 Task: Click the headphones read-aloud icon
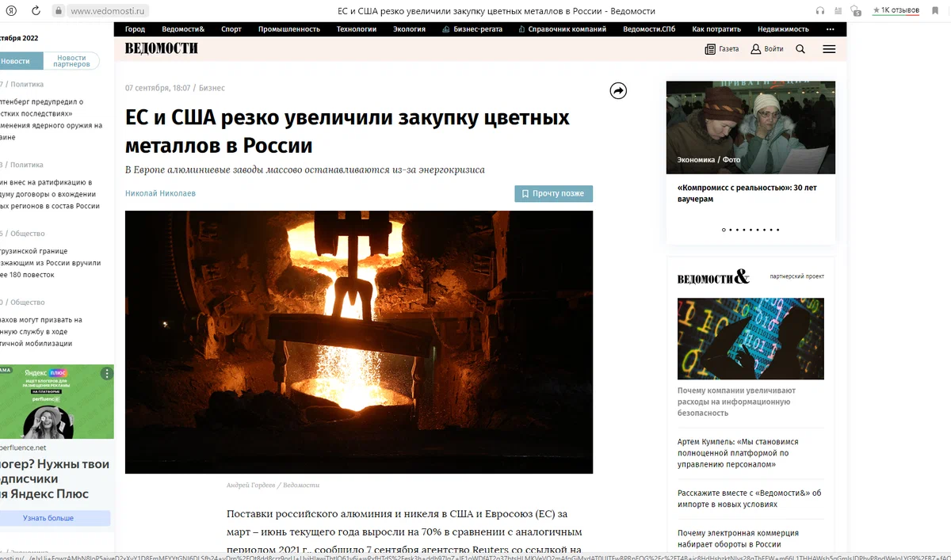(x=820, y=10)
